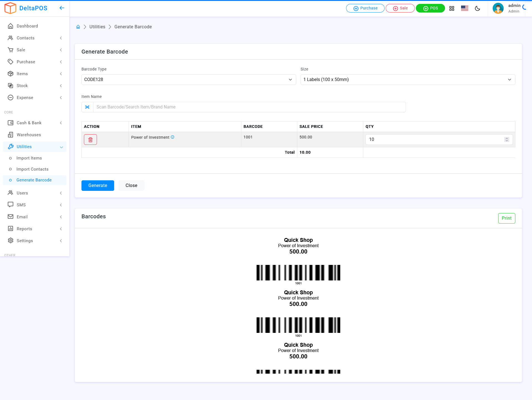
Task: Adjust QTY using the spinner arrows
Action: click(x=507, y=140)
